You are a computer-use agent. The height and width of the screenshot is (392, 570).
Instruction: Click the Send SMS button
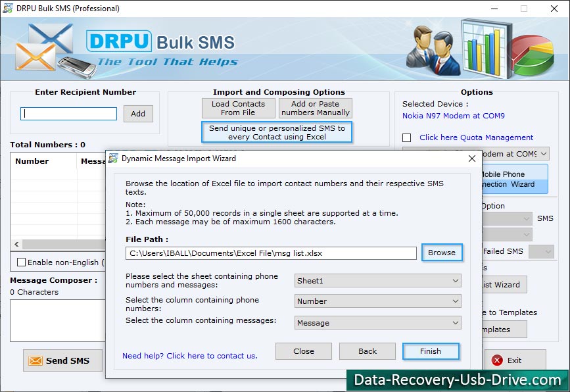pos(62,360)
